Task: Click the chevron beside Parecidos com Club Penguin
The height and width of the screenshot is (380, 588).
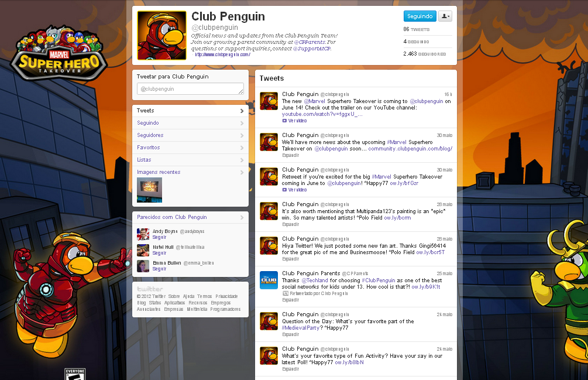Action: pyautogui.click(x=242, y=218)
